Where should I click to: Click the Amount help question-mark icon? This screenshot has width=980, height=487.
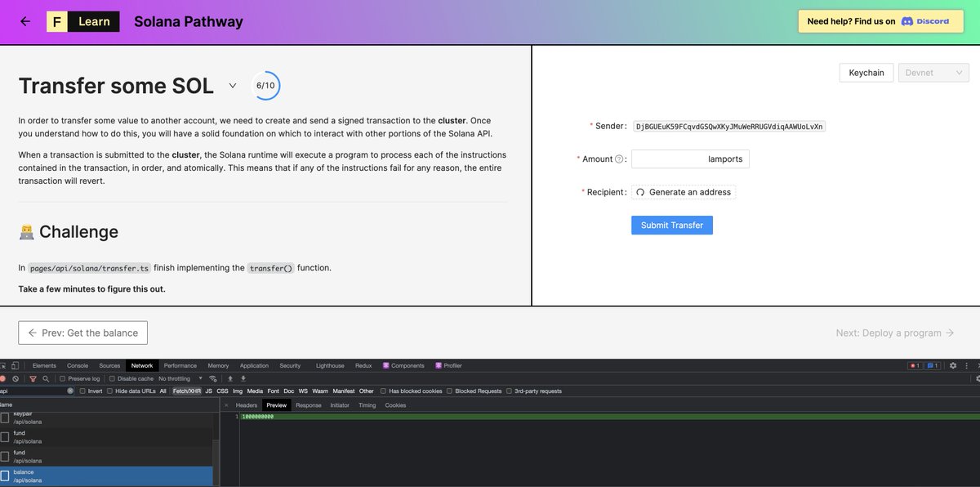pyautogui.click(x=618, y=159)
